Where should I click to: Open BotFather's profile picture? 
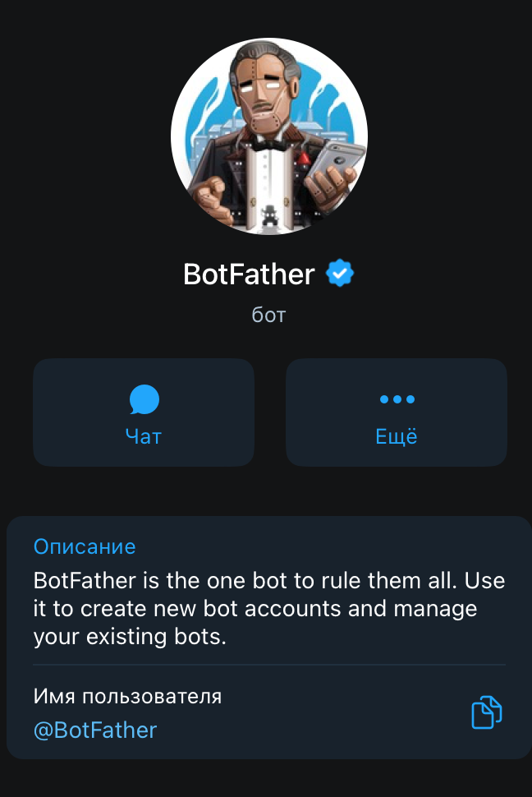(268, 134)
